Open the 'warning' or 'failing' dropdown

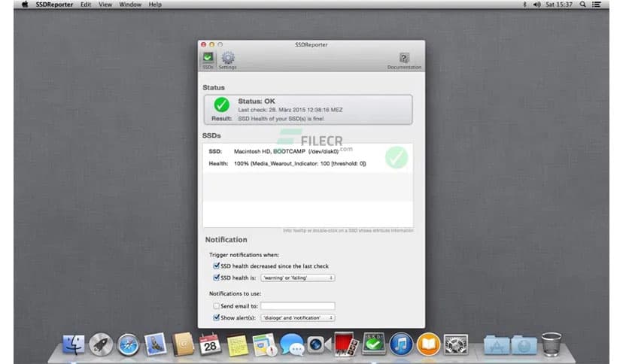[298, 278]
